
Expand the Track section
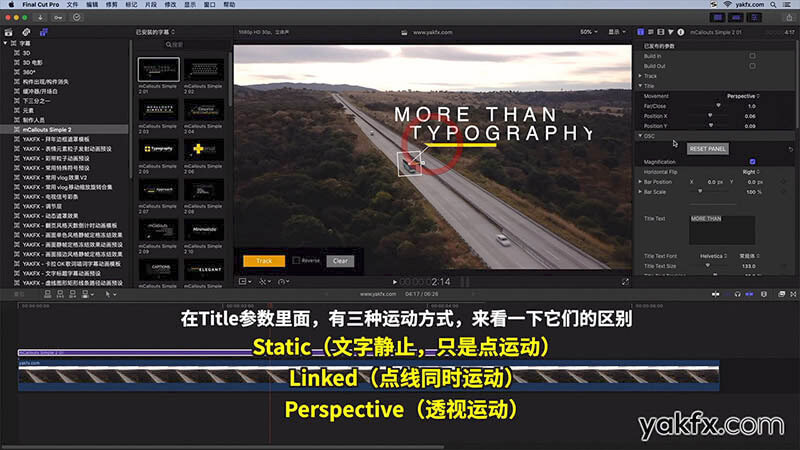pyautogui.click(x=640, y=76)
